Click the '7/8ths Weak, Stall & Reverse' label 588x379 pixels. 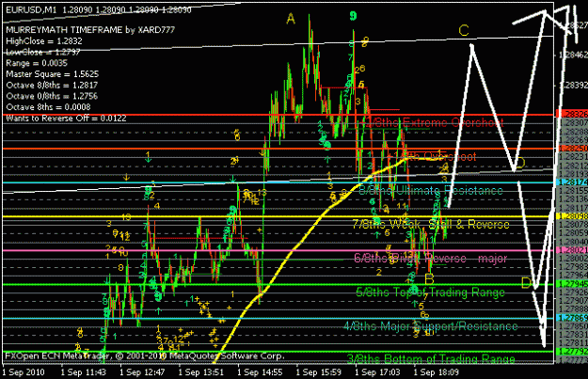click(x=431, y=224)
